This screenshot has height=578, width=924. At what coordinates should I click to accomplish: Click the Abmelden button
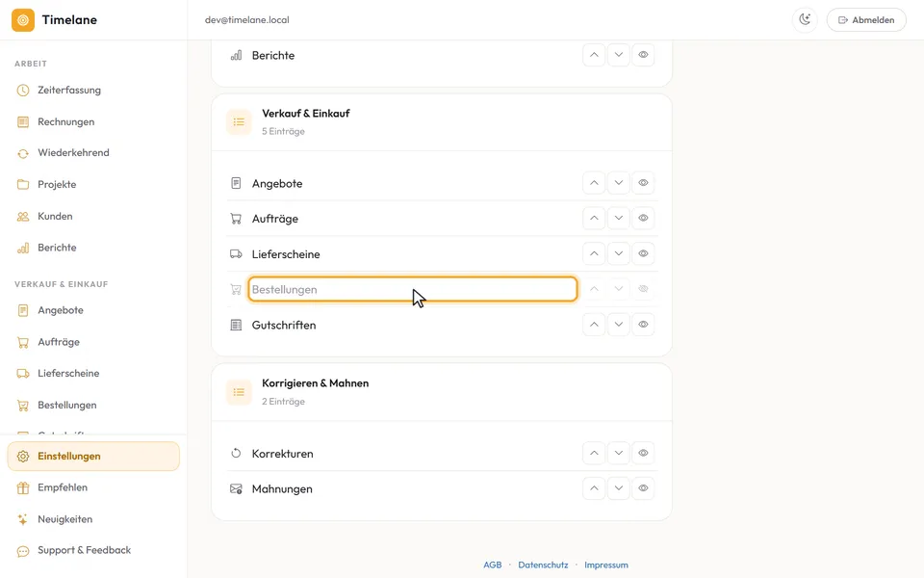point(866,20)
